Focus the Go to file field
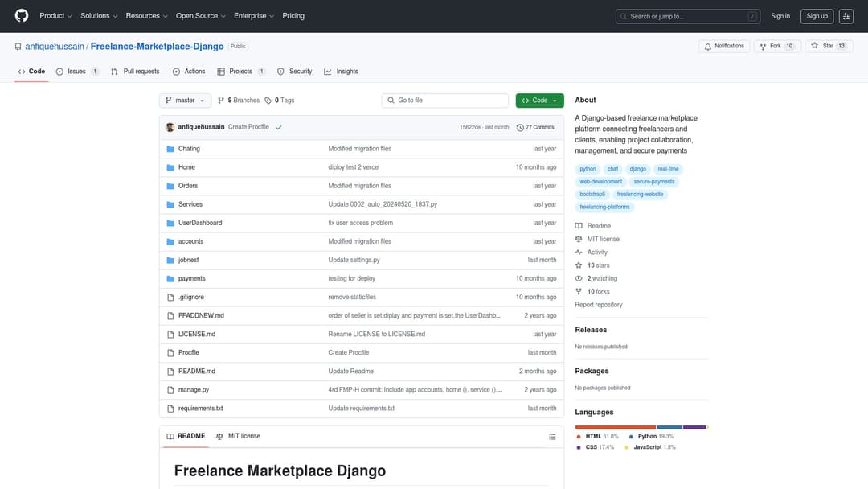The width and height of the screenshot is (868, 489). click(x=444, y=101)
